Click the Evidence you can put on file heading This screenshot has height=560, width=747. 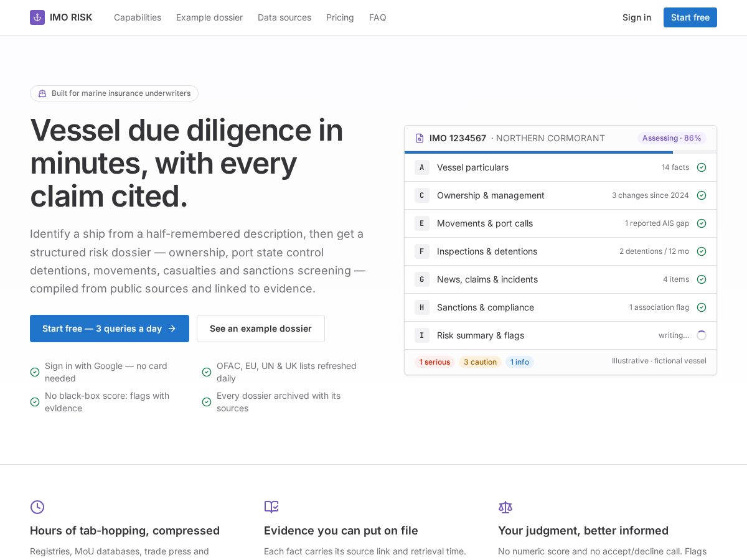tap(341, 531)
